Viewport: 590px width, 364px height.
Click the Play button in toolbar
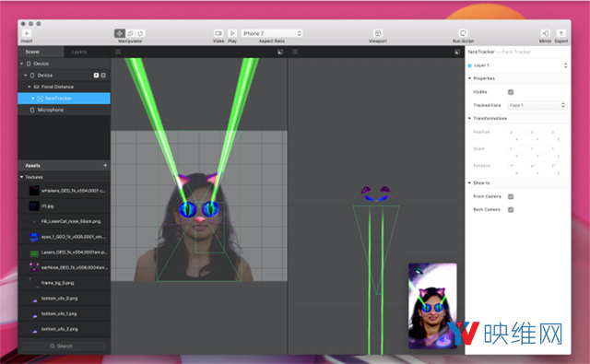click(232, 33)
